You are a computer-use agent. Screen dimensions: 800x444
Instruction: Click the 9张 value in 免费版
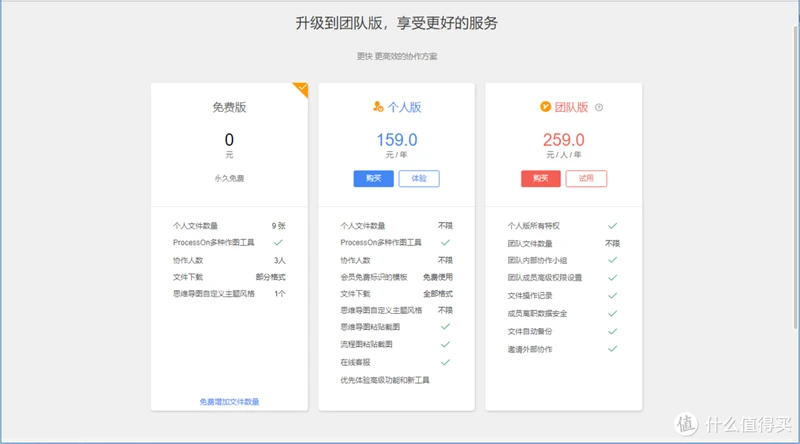point(279,226)
